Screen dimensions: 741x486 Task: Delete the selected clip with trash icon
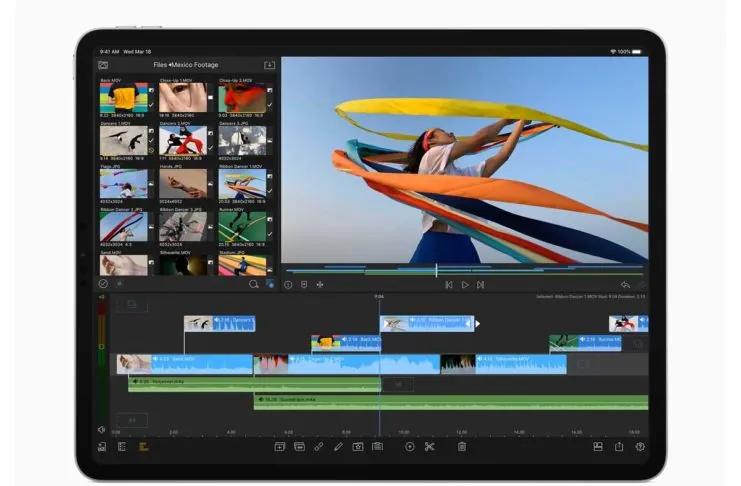point(461,447)
